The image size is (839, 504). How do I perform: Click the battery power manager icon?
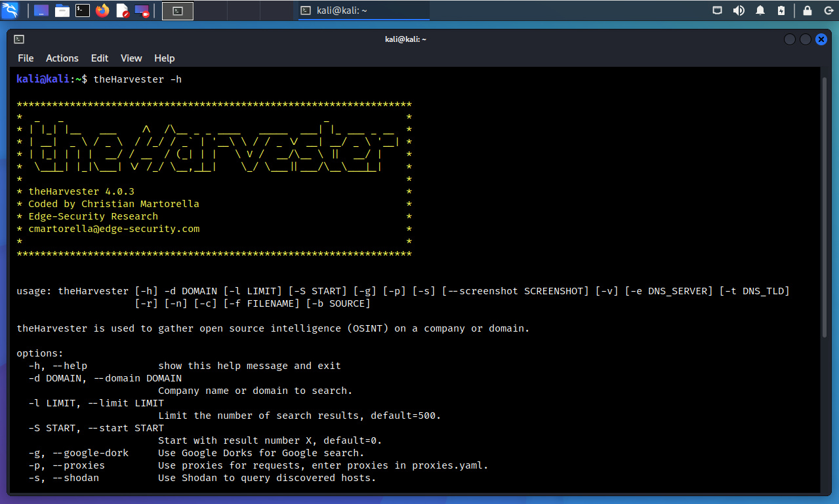[781, 10]
